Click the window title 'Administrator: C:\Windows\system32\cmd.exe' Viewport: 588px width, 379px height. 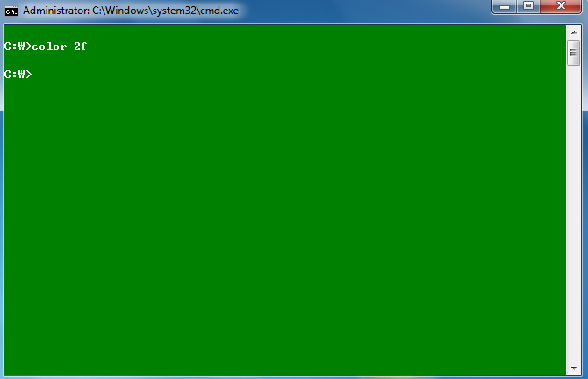(x=131, y=11)
